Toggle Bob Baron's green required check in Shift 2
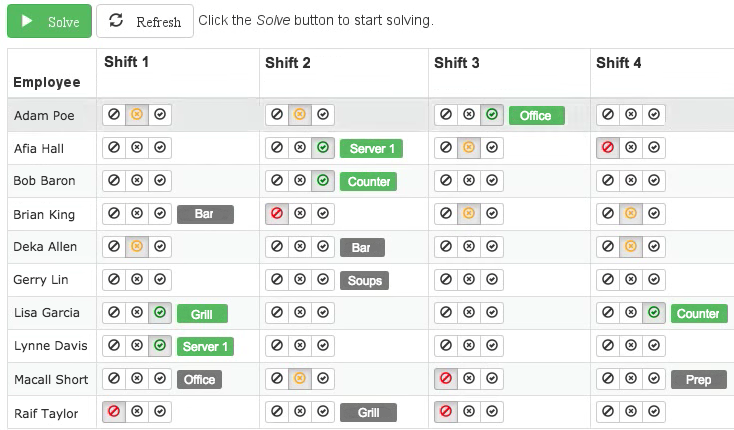This screenshot has height=430, width=734. click(322, 181)
